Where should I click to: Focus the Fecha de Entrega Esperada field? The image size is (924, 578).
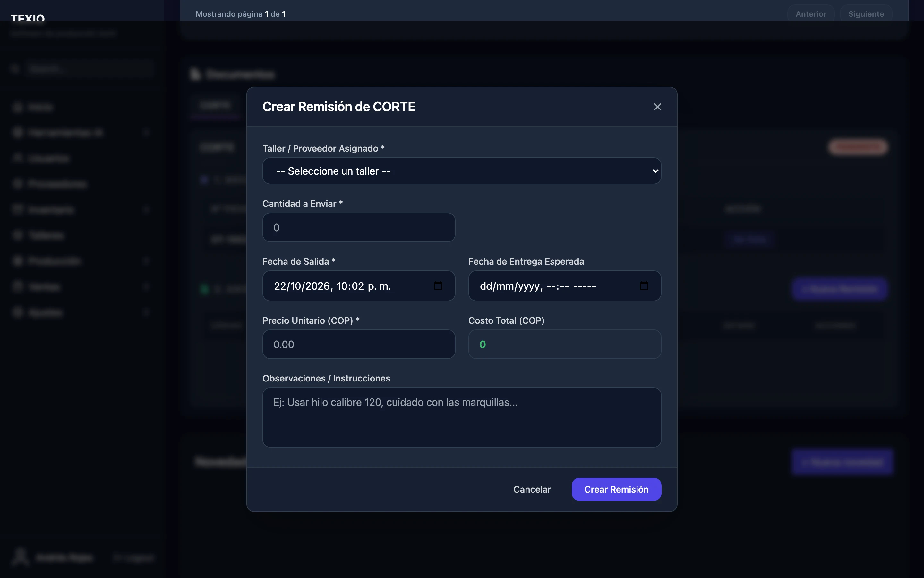pos(564,286)
